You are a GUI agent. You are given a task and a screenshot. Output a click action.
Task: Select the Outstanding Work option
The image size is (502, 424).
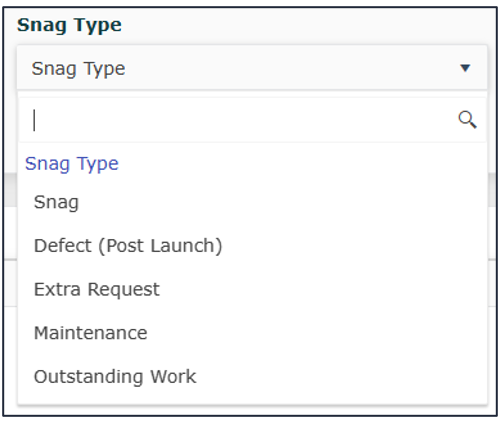(252, 377)
